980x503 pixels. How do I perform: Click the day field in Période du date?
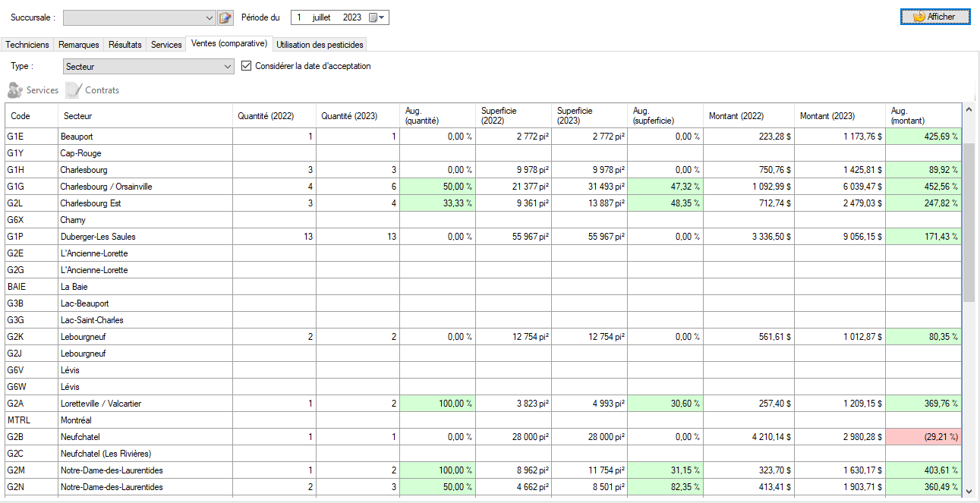(299, 17)
